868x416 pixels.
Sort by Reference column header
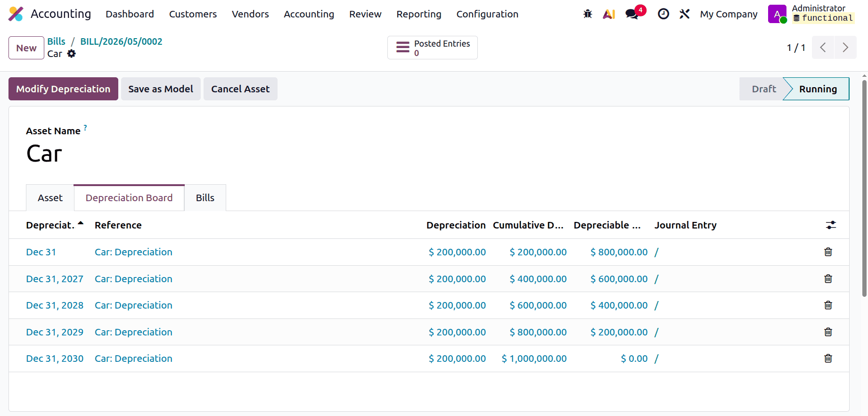pos(118,225)
